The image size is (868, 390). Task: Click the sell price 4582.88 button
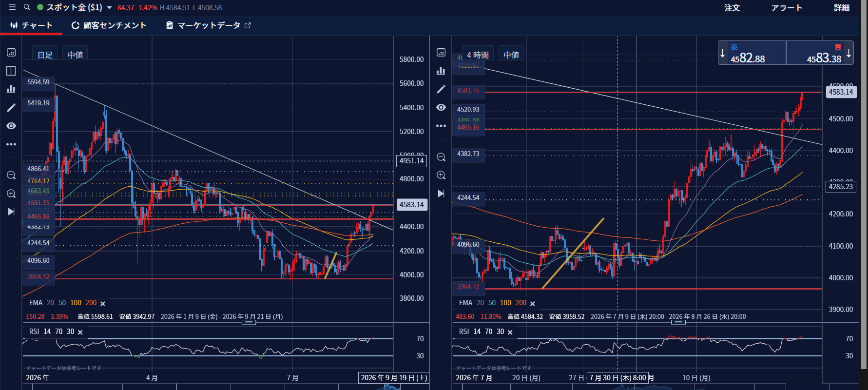point(752,53)
